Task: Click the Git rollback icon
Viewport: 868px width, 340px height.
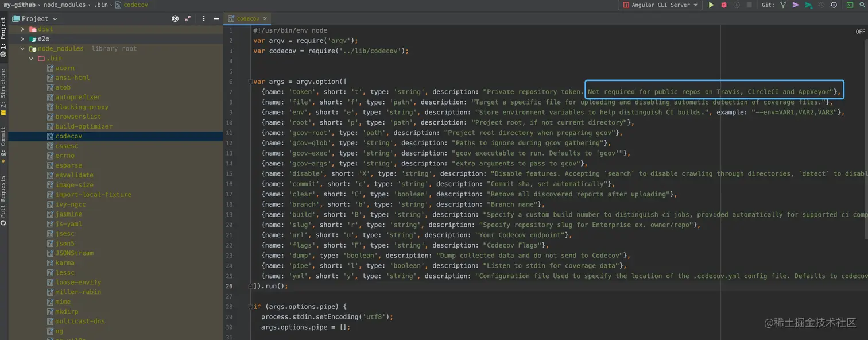Action: [834, 5]
